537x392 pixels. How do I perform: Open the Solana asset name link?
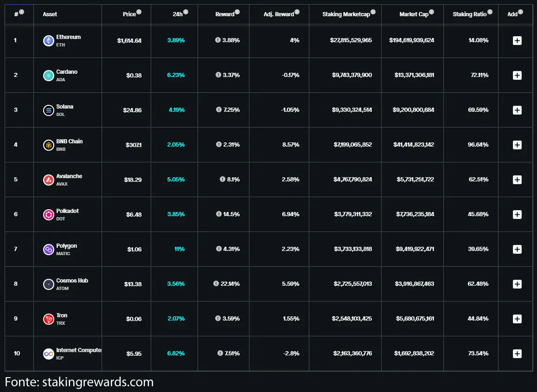click(x=65, y=107)
